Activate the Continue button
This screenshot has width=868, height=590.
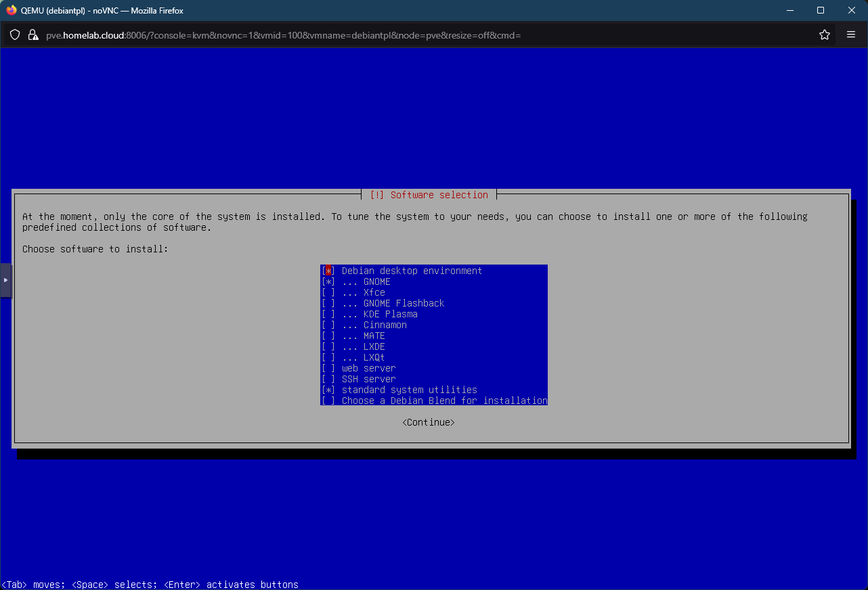428,422
